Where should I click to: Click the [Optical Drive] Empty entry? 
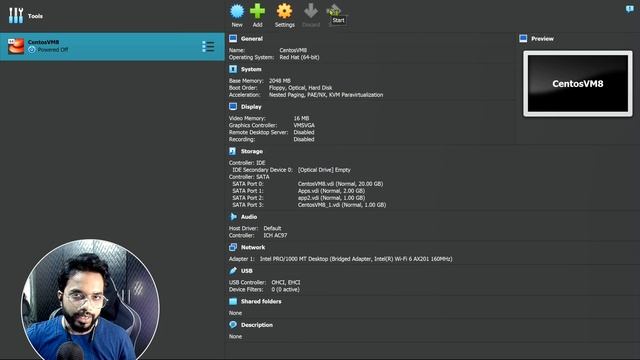tap(324, 170)
